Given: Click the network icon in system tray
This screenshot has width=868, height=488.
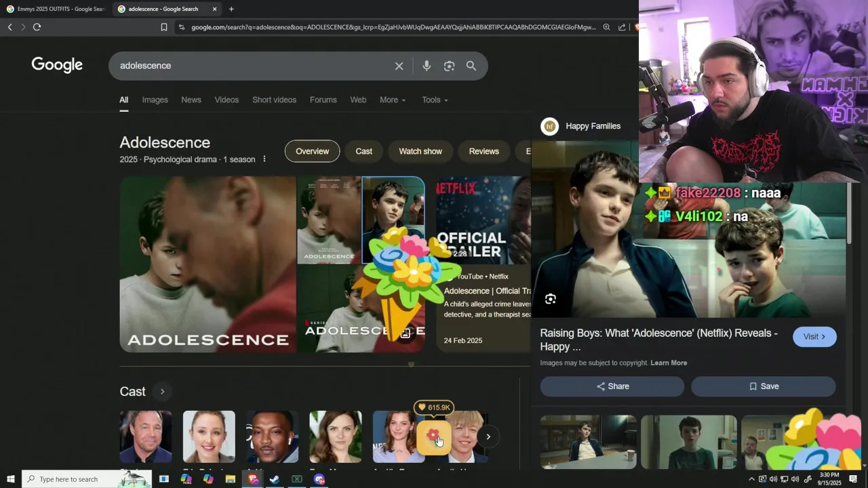Looking at the screenshot, I should click(784, 479).
